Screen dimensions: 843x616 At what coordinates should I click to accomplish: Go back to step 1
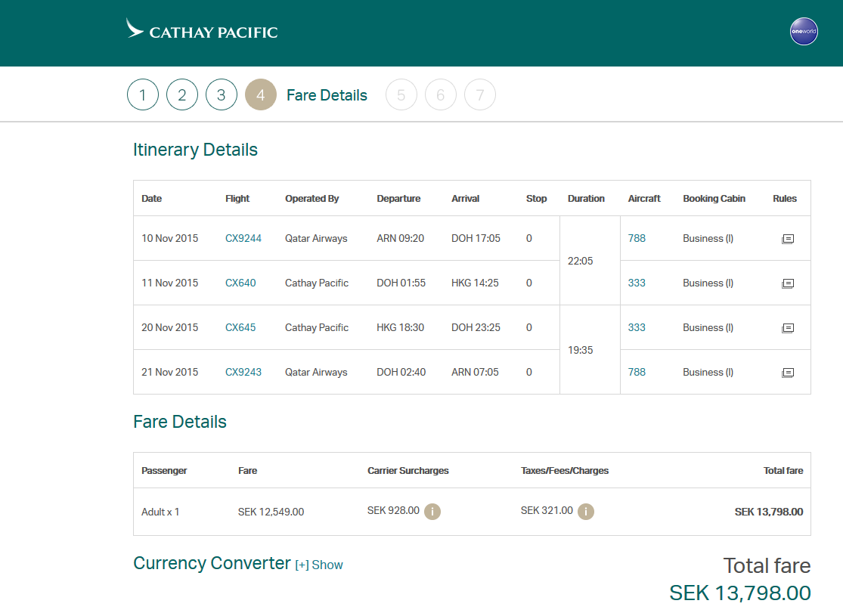(x=143, y=95)
